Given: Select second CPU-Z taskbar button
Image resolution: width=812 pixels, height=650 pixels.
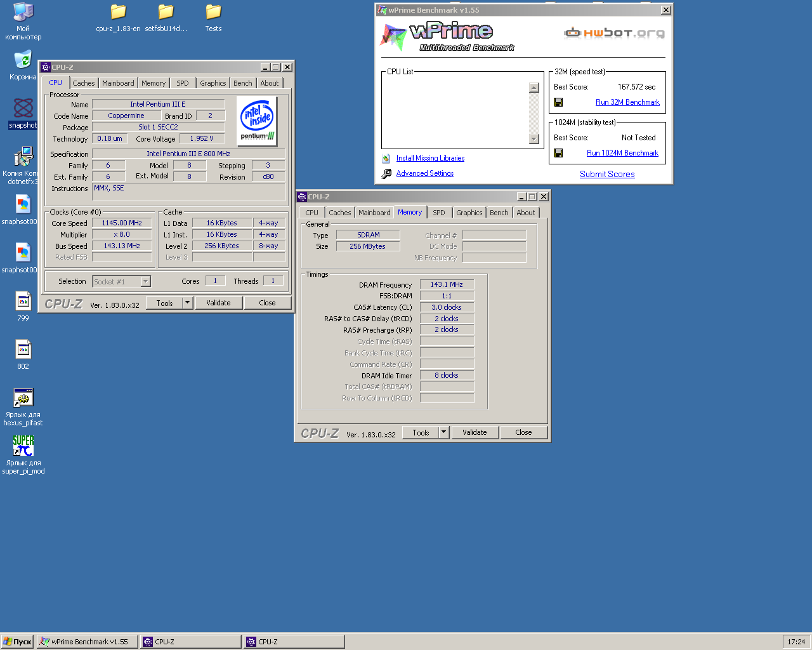Looking at the screenshot, I should (294, 642).
